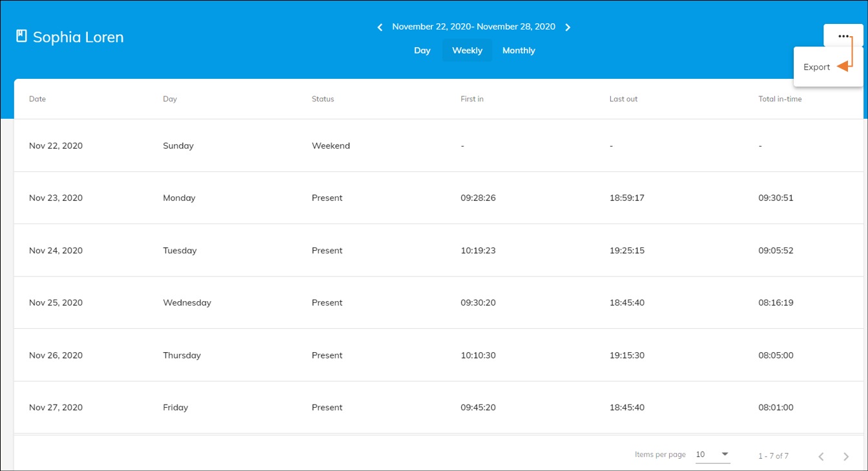
Task: Click the previous page pagination arrow
Action: [x=821, y=456]
